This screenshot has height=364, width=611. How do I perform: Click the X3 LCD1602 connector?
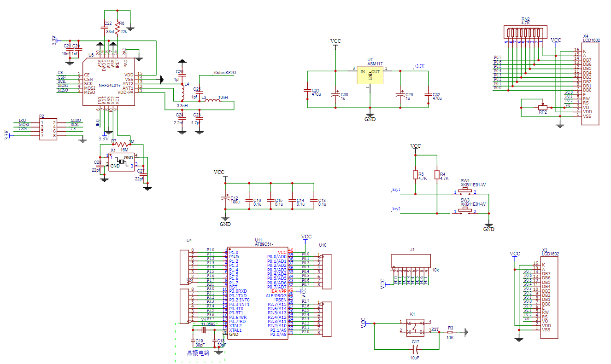pos(550,298)
